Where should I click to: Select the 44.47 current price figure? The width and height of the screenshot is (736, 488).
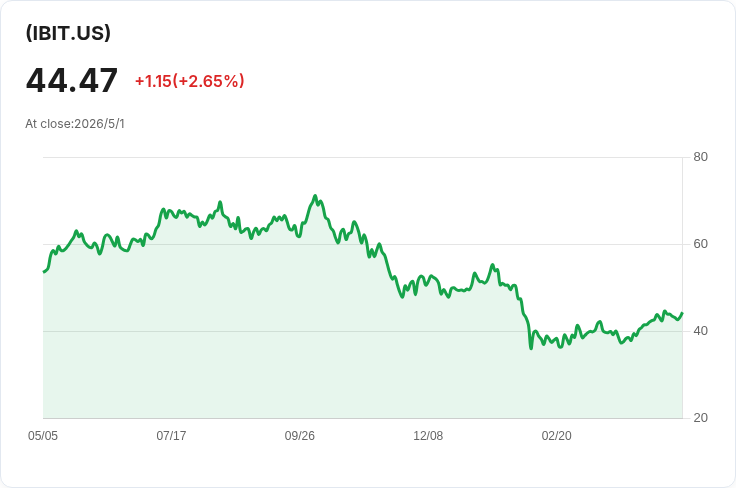tap(72, 81)
